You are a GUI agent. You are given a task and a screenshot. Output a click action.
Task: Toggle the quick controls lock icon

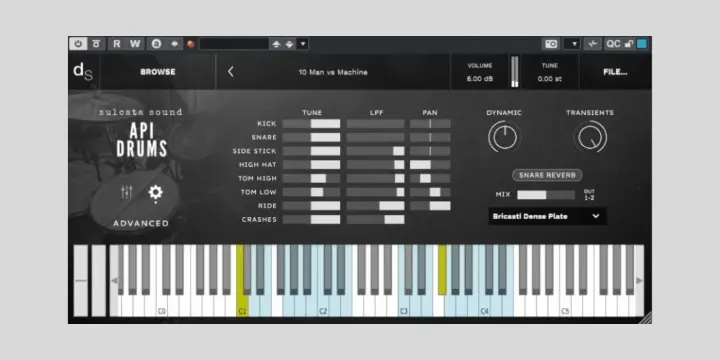tap(629, 44)
